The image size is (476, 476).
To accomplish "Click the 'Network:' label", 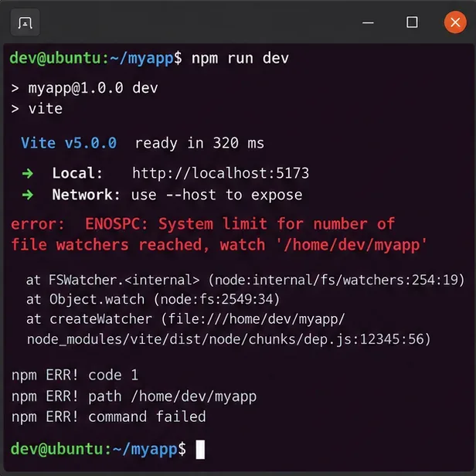I will pyautogui.click(x=87, y=195).
